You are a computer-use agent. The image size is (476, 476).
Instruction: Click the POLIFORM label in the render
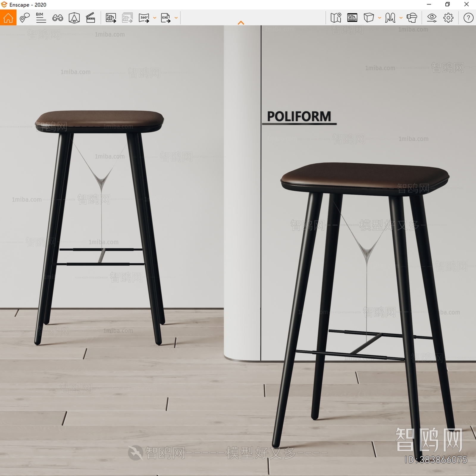299,116
